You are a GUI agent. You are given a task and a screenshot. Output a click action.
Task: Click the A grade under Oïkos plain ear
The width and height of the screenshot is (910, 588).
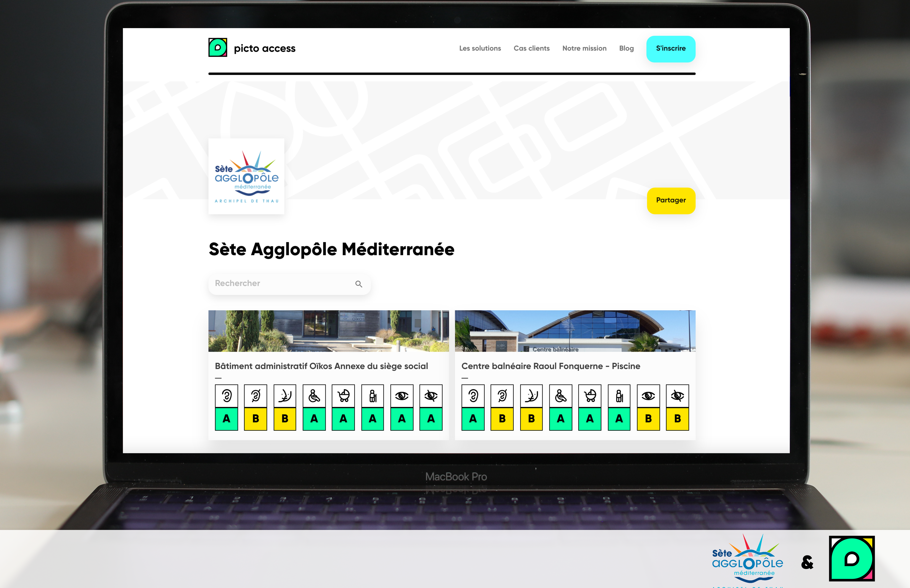(x=227, y=419)
